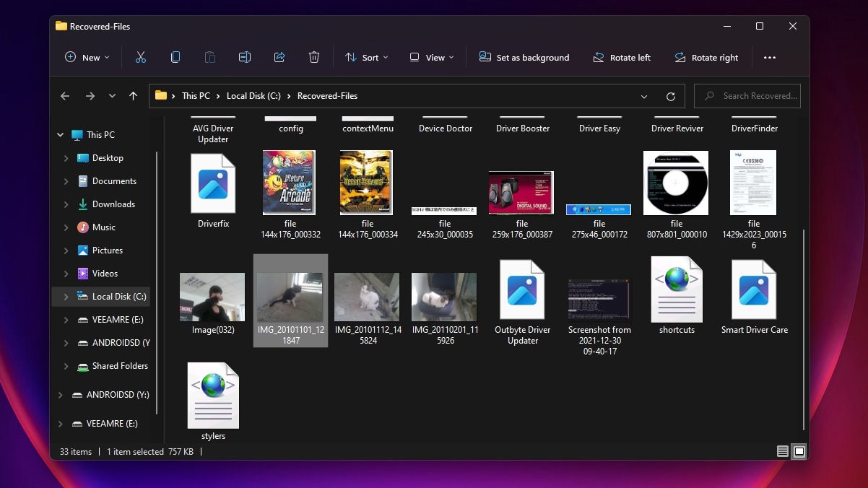Click the Driver Booster file label

[523, 128]
